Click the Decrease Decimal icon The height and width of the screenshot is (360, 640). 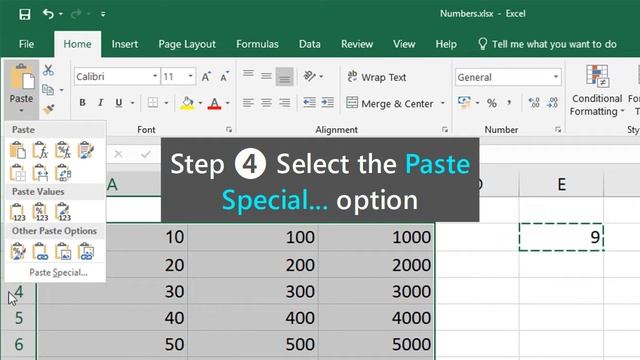click(x=552, y=103)
